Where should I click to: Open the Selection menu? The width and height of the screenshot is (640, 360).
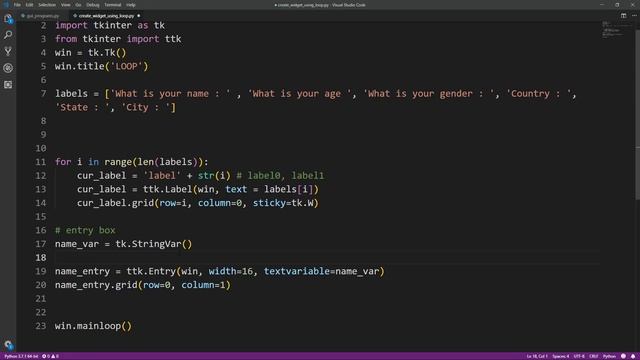tap(47, 5)
